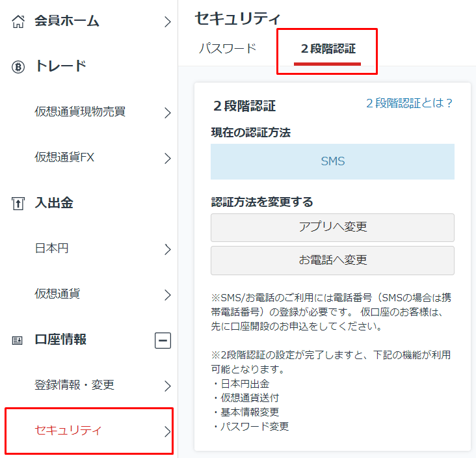Click the chevron in the 仮想通貨 deposit row

pyautogui.click(x=168, y=295)
